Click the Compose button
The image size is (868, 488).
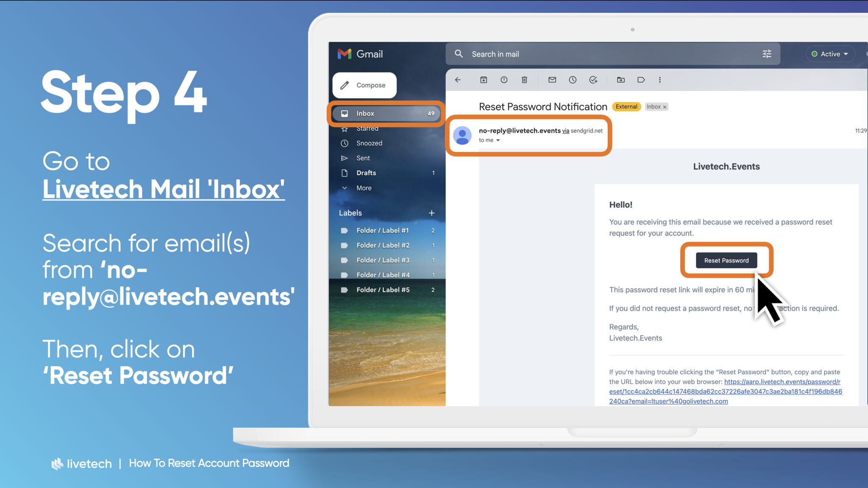364,85
